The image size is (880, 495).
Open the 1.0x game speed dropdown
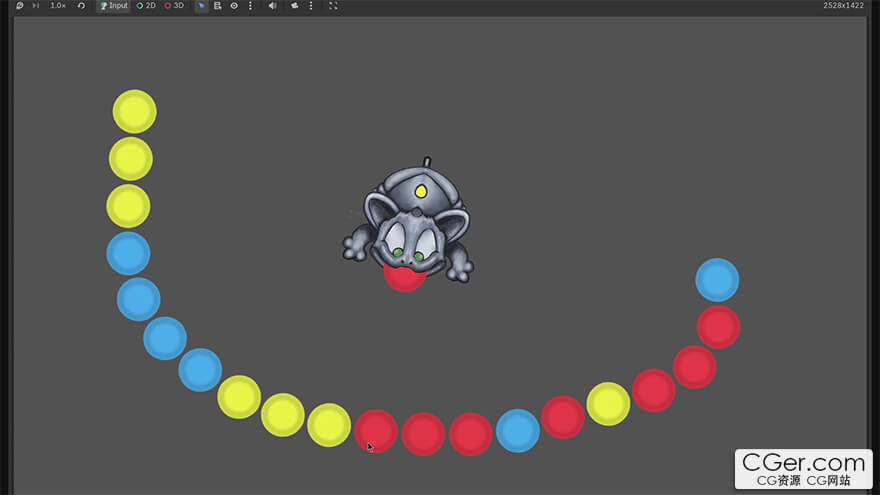point(58,6)
